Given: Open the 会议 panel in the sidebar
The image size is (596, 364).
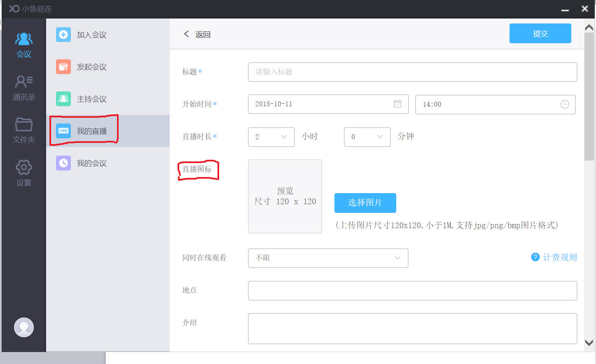Looking at the screenshot, I should coord(23,44).
